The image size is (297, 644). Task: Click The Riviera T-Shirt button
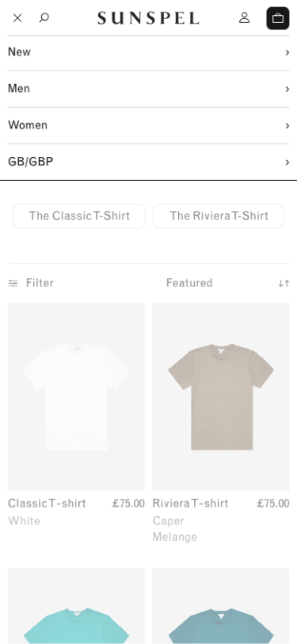pos(219,216)
